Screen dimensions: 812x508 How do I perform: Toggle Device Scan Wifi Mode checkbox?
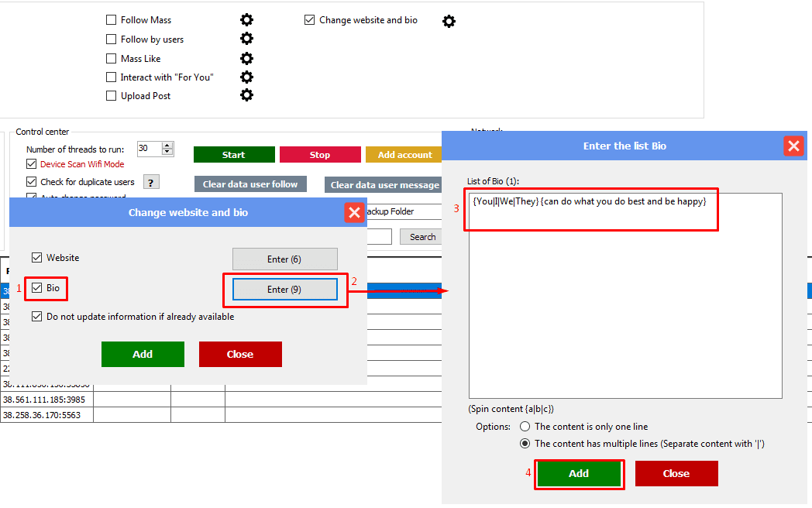pyautogui.click(x=32, y=164)
